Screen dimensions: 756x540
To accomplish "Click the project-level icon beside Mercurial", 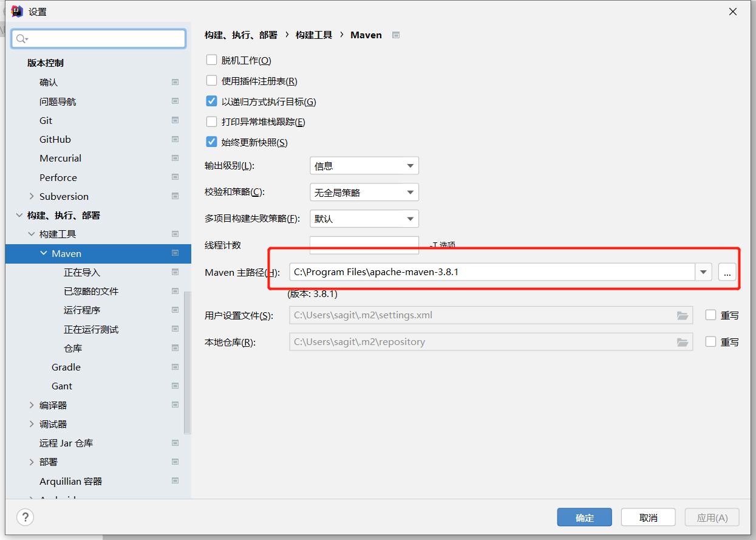I will tap(175, 158).
